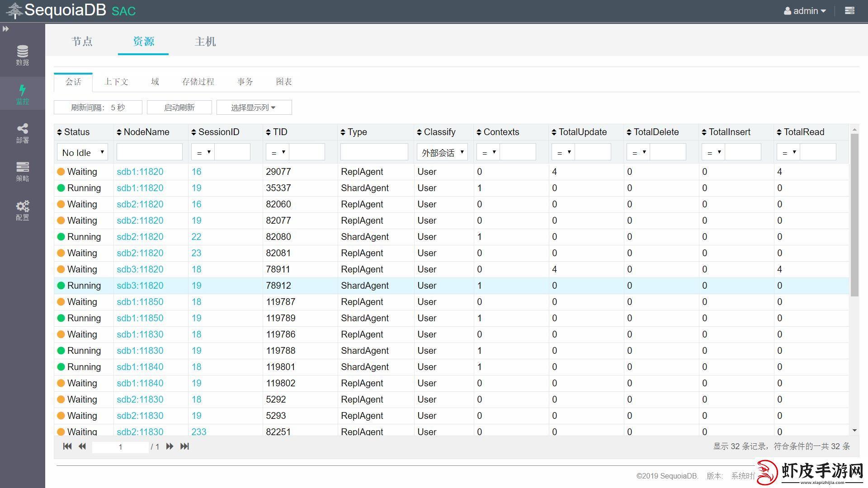Go to previous page icon

coord(82,446)
